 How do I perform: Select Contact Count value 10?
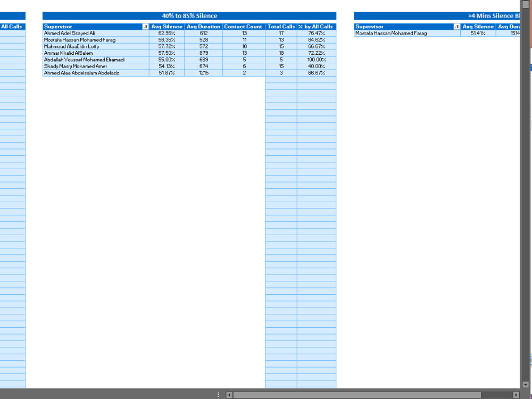coord(244,46)
